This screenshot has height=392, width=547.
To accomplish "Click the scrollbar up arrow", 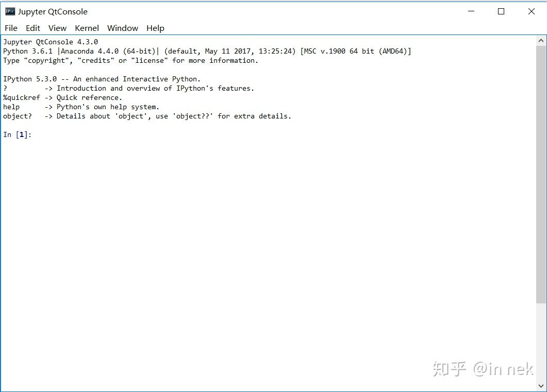I will pos(541,41).
